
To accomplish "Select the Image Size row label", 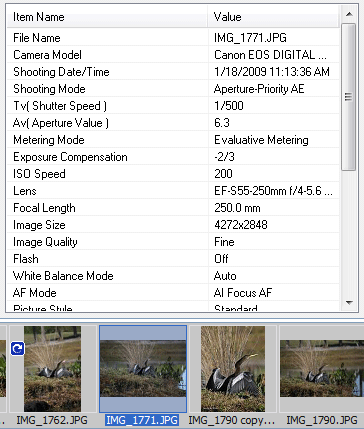I will click(39, 225).
